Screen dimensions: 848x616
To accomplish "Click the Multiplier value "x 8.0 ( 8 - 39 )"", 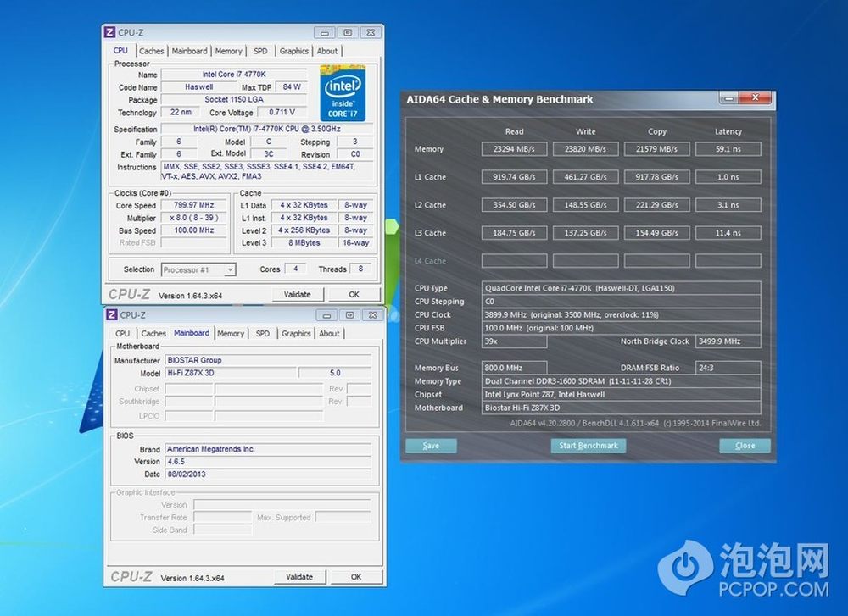I will point(194,218).
